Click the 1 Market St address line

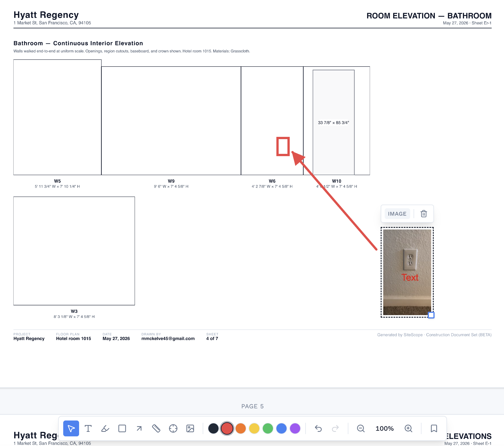[52, 23]
